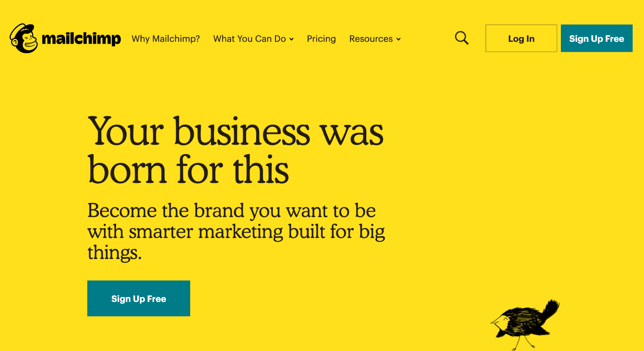This screenshot has height=351, width=644.
Task: Expand the What You Can Do dropdown
Action: [249, 39]
